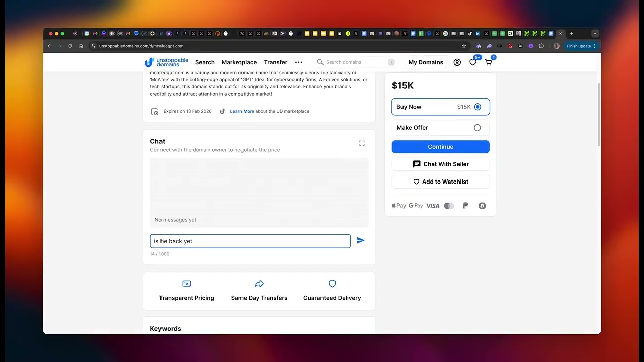Viewport: 644px width, 362px height.
Task: Click "Expires on 13 Feb 2026" text
Action: point(187,111)
